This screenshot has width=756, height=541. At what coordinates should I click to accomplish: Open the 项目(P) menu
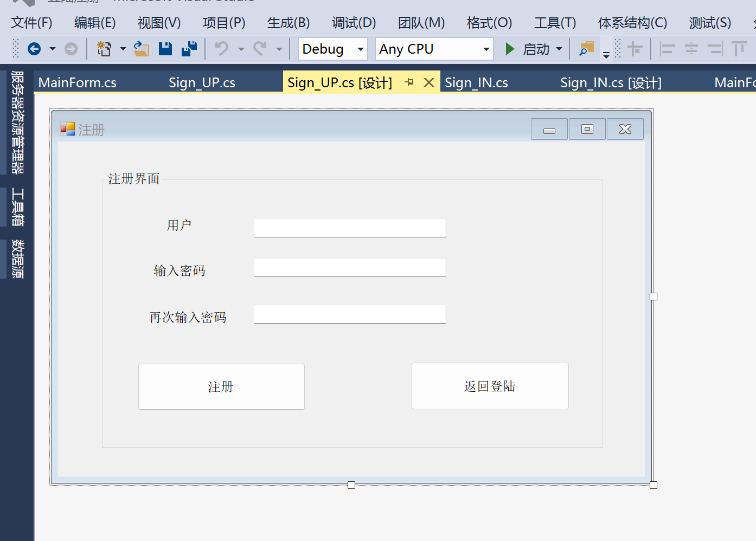coord(224,23)
